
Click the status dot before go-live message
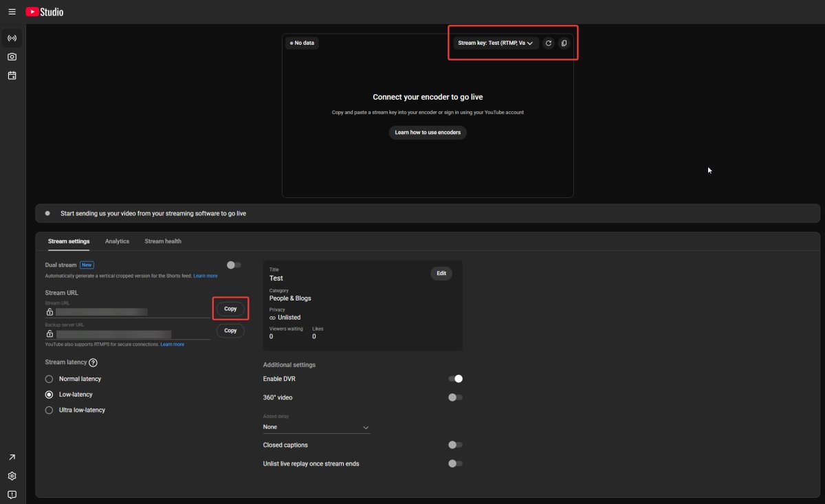coord(47,213)
